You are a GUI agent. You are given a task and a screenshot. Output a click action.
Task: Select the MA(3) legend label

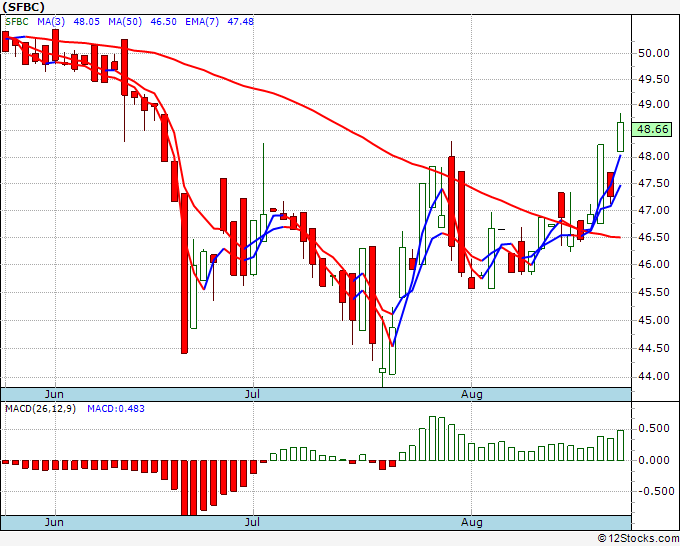pos(51,22)
